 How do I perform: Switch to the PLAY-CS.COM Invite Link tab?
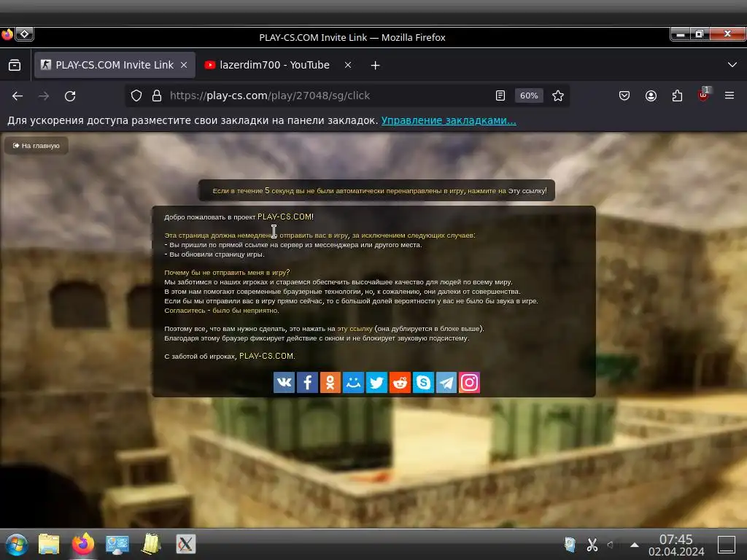click(115, 65)
